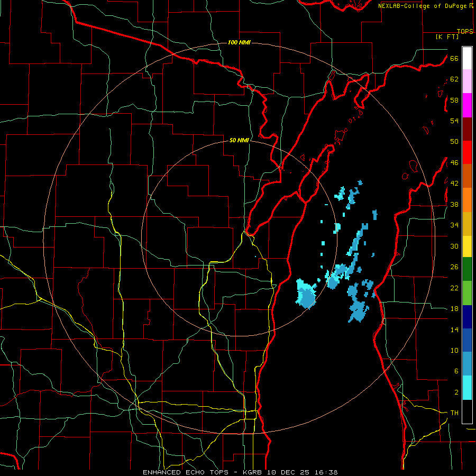This screenshot has height=476, width=476.
Task: Click the 54 legend value
Action: (454, 121)
